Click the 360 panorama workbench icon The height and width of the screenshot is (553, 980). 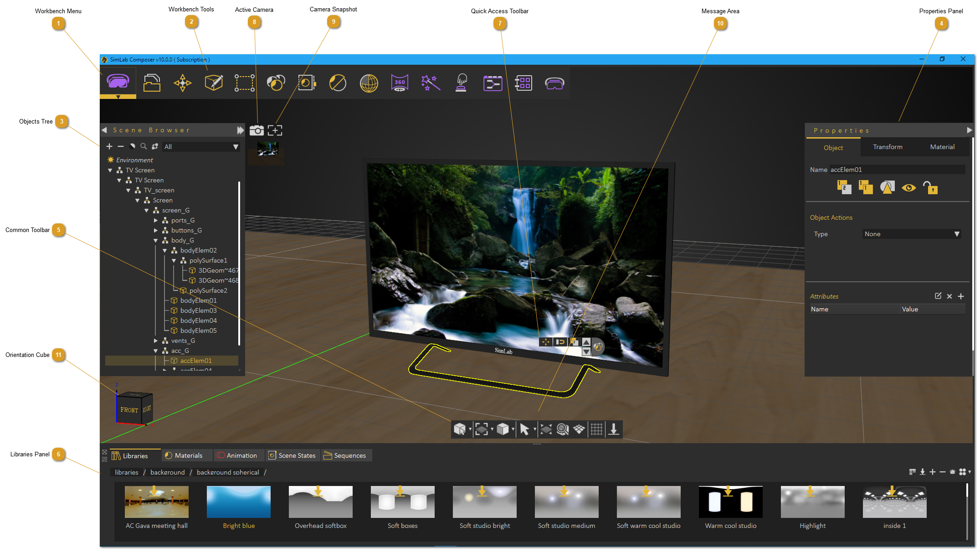[400, 83]
